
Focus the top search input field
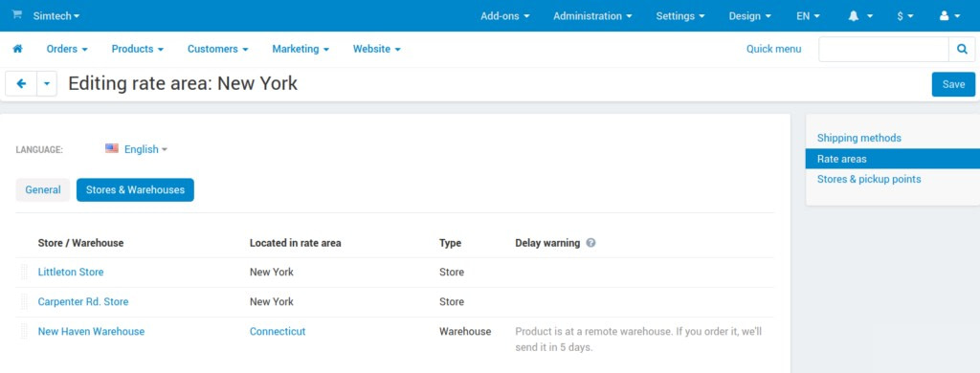[883, 49]
